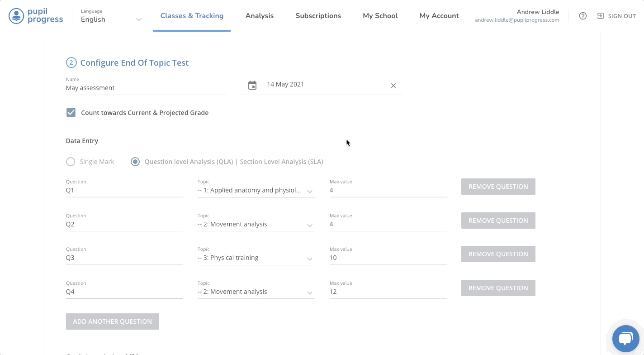The height and width of the screenshot is (355, 644).
Task: Click the test Name input field
Action: [146, 88]
